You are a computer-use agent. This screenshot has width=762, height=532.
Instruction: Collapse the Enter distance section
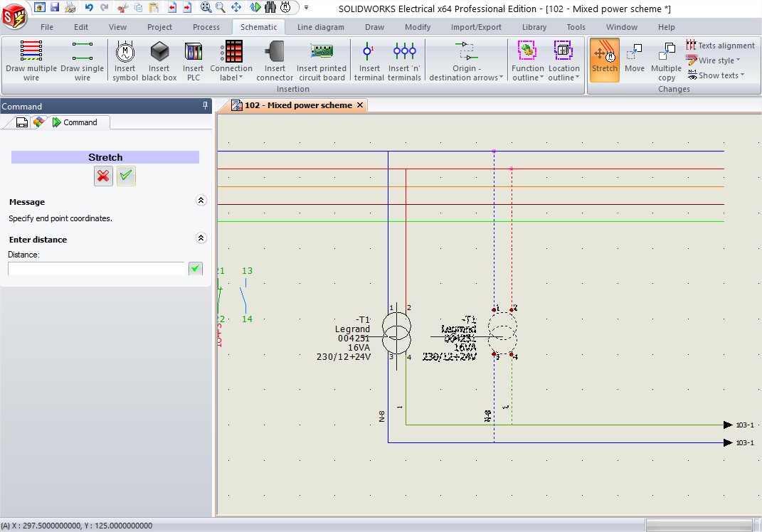(x=201, y=239)
